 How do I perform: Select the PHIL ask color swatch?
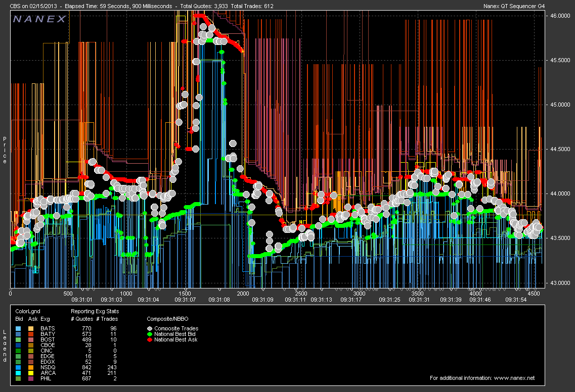(31, 378)
